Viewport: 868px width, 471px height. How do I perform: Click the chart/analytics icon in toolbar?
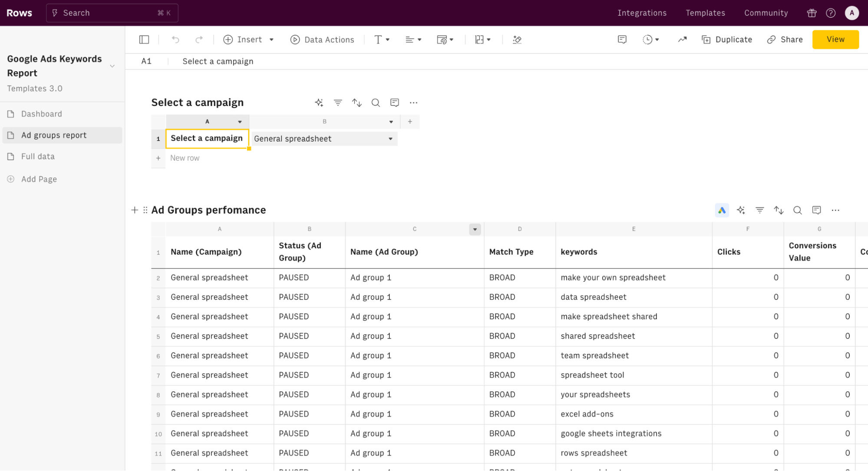tap(682, 40)
